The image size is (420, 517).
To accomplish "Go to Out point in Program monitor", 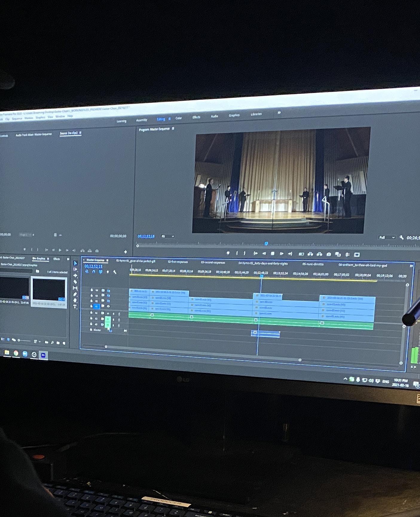I will (290, 254).
